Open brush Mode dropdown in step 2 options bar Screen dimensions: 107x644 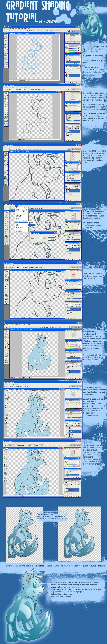(x=22, y=90)
